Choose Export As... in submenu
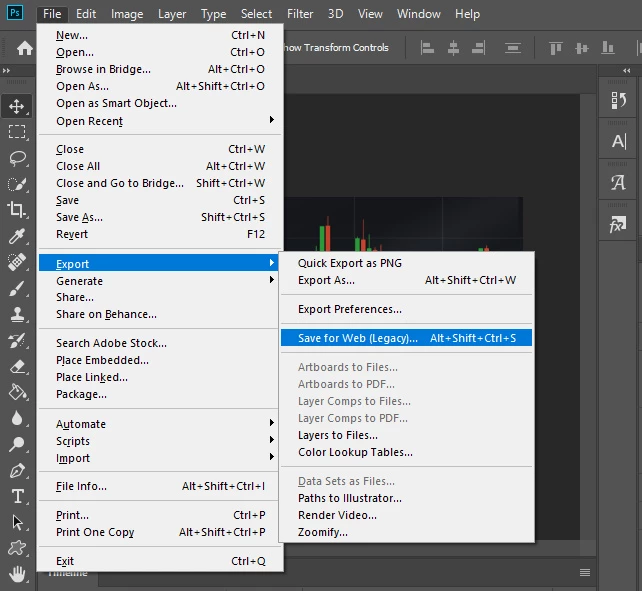This screenshot has height=591, width=642. pyautogui.click(x=406, y=280)
